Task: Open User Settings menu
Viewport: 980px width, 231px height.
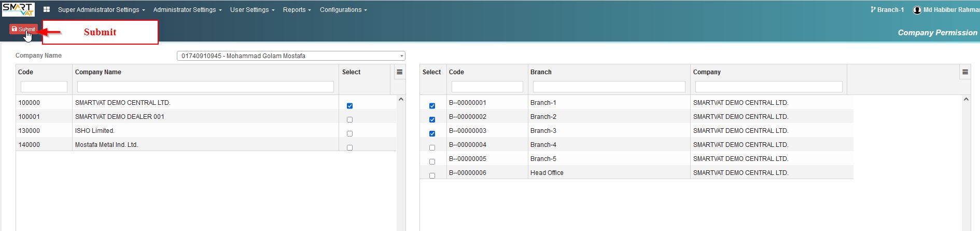Action: tap(252, 10)
